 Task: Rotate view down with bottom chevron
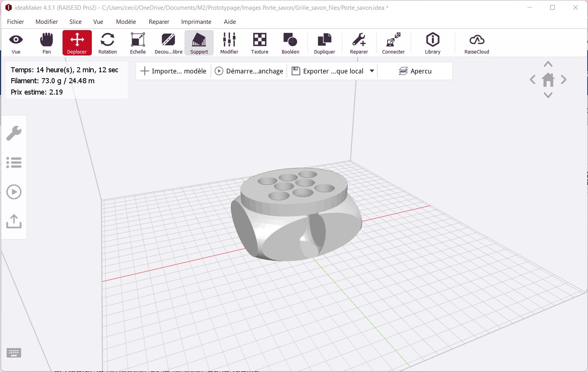click(548, 95)
